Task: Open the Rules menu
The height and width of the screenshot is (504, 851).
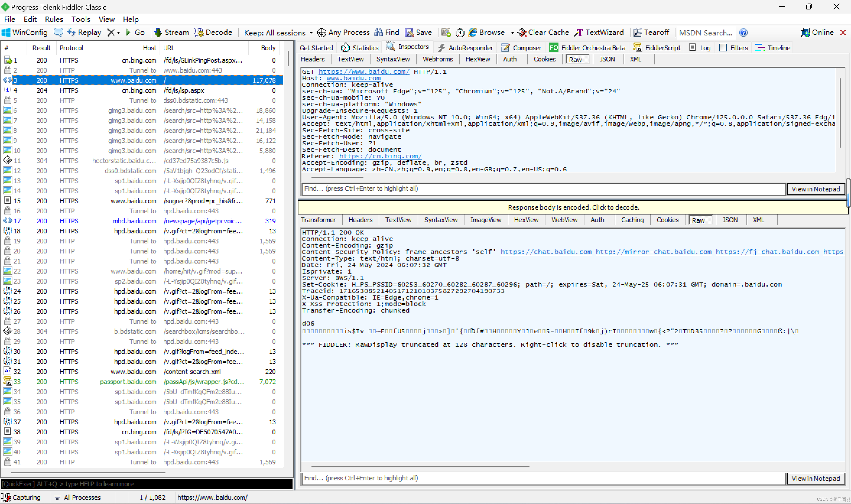Action: 54,19
